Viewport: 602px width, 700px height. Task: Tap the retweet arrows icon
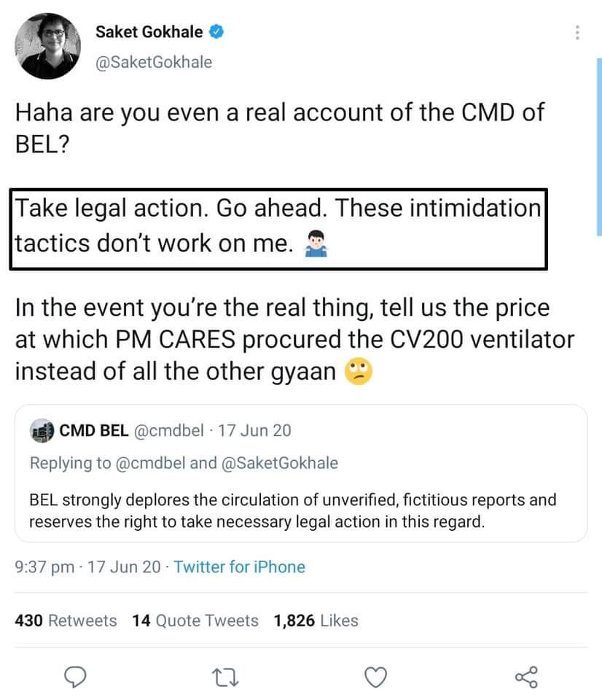click(226, 677)
